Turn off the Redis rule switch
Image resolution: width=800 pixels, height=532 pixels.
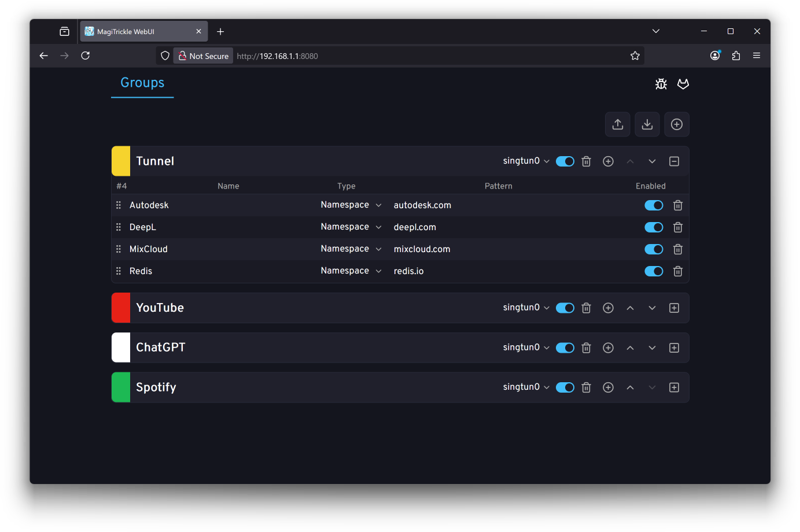654,271
